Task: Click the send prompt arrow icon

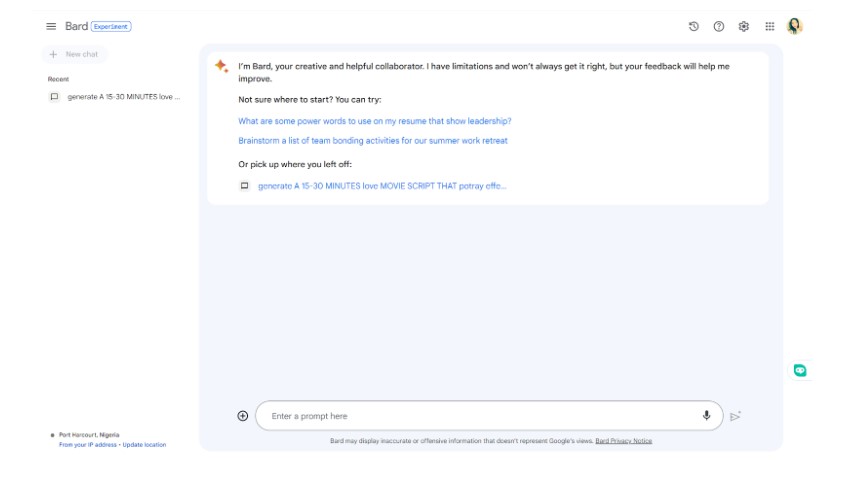Action: tap(736, 416)
